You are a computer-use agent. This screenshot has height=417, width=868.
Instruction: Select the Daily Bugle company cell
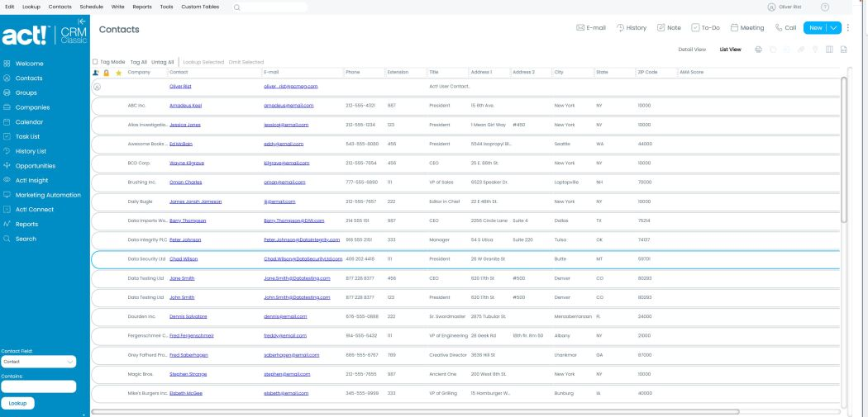click(x=140, y=201)
